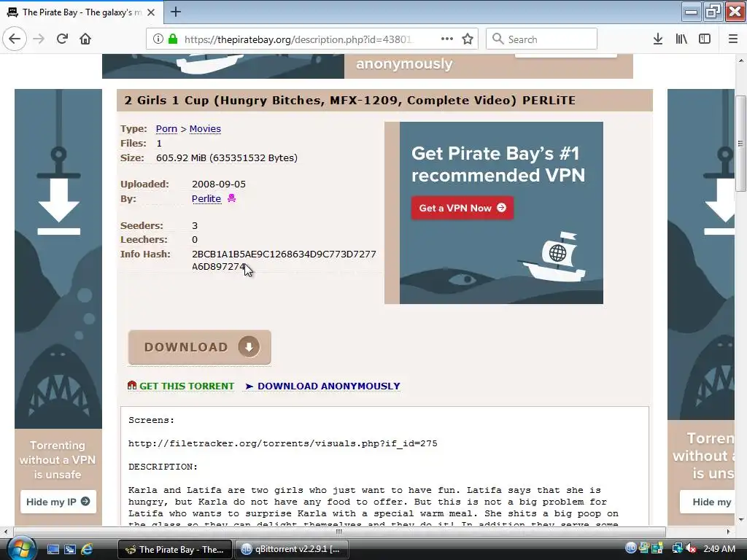Open the Firefox library icon

coord(681,39)
